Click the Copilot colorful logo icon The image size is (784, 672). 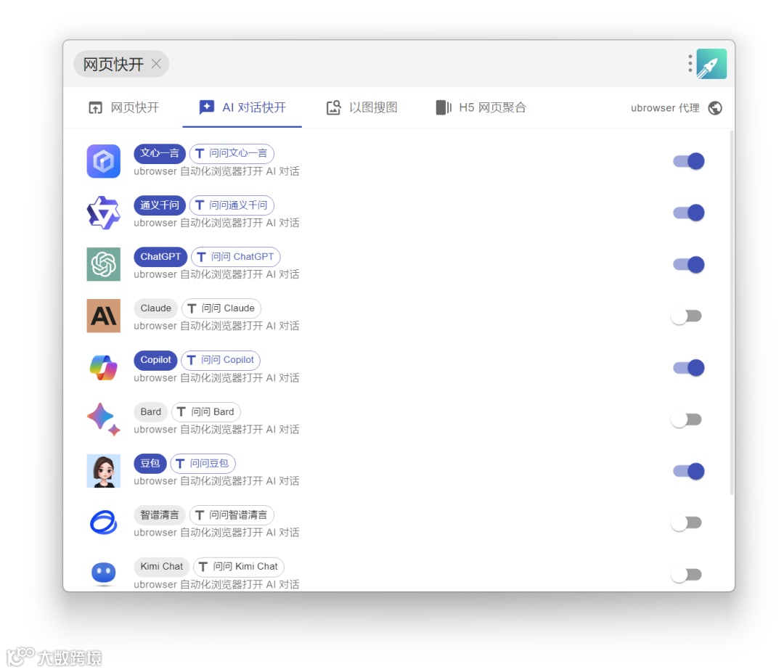point(104,367)
